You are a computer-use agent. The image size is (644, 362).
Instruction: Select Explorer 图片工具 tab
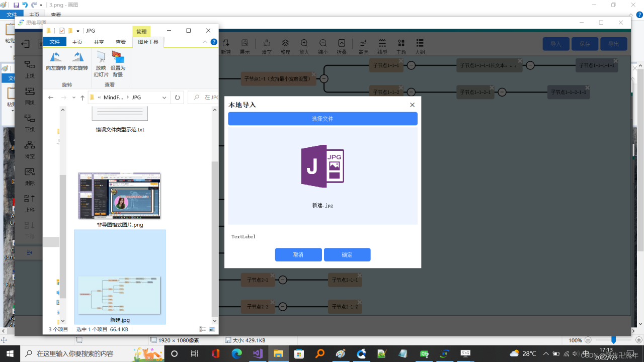(x=148, y=42)
